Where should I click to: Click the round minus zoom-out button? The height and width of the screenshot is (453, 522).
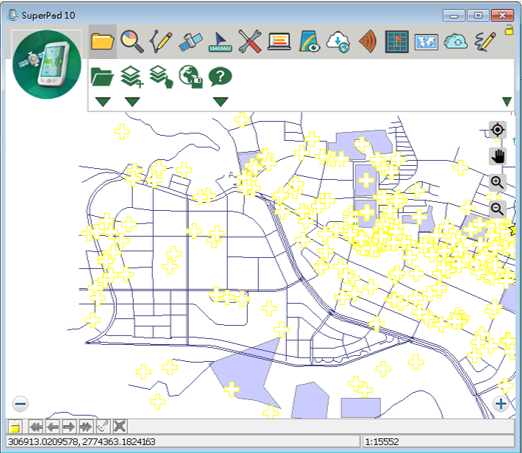click(x=21, y=404)
